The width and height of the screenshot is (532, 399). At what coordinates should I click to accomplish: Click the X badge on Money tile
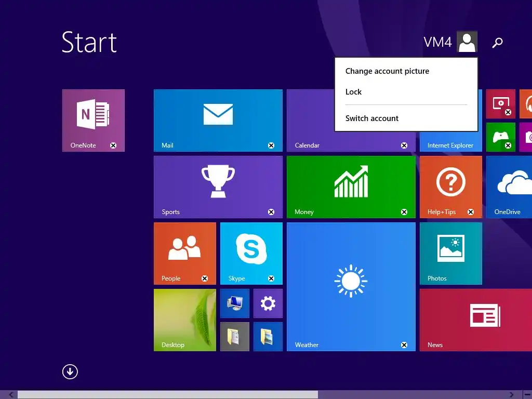click(404, 212)
